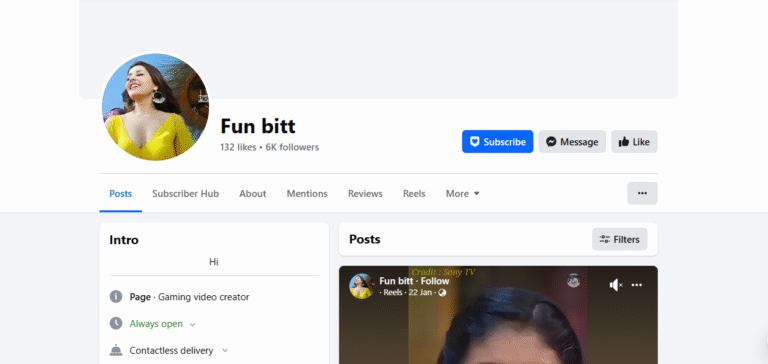This screenshot has width=768, height=364.
Task: Open the Posts tab
Action: (120, 194)
